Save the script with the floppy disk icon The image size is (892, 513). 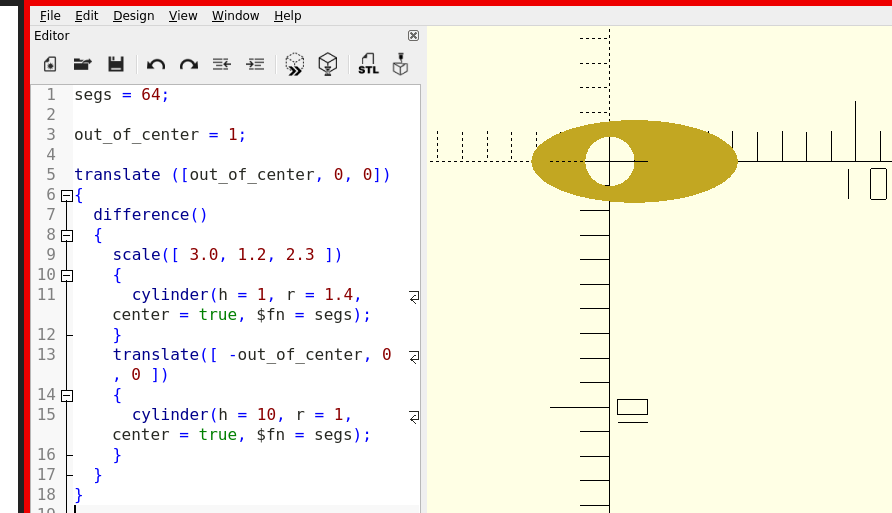click(x=116, y=64)
